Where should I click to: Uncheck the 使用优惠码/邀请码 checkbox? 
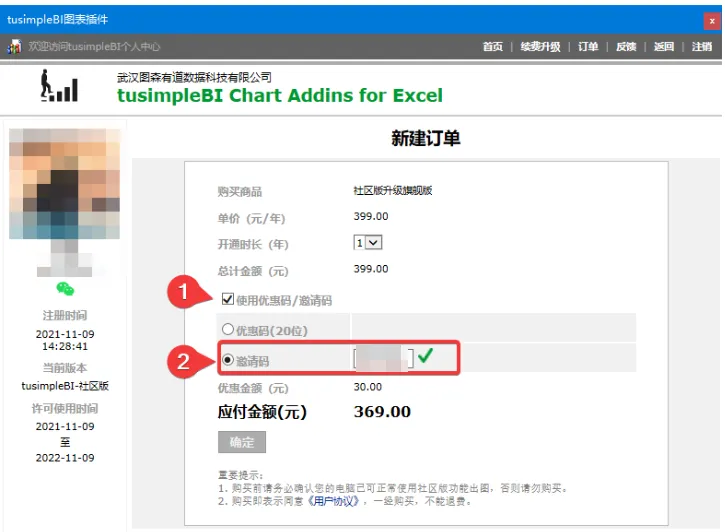pos(227,299)
